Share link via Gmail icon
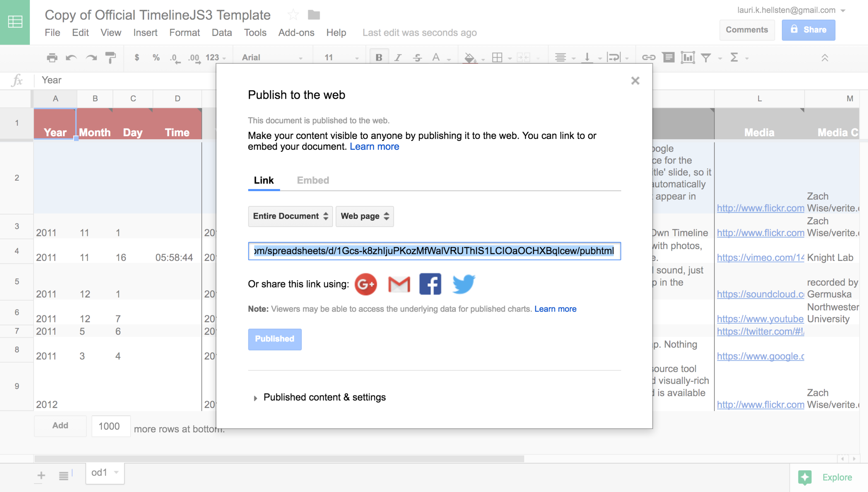The width and height of the screenshot is (868, 492). (399, 284)
